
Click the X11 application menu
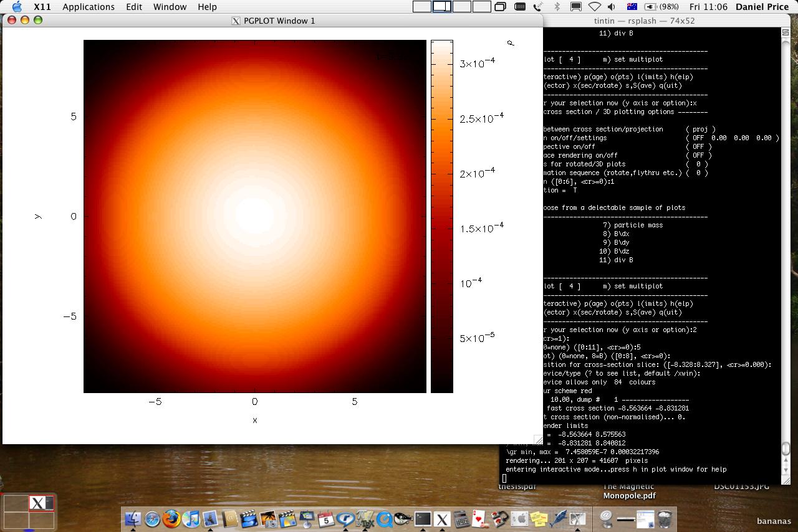click(x=42, y=7)
